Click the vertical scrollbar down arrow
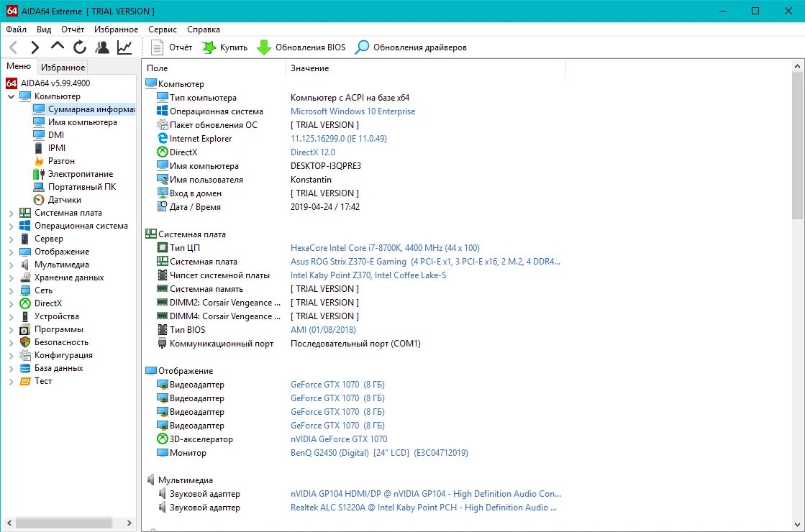 click(x=797, y=525)
